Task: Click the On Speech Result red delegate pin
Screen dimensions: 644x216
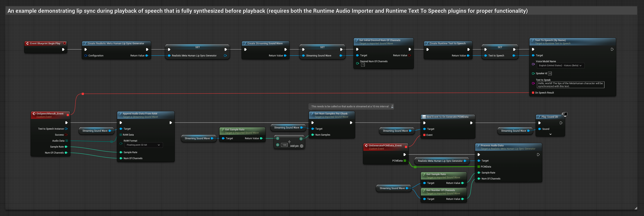Action: coord(533,93)
